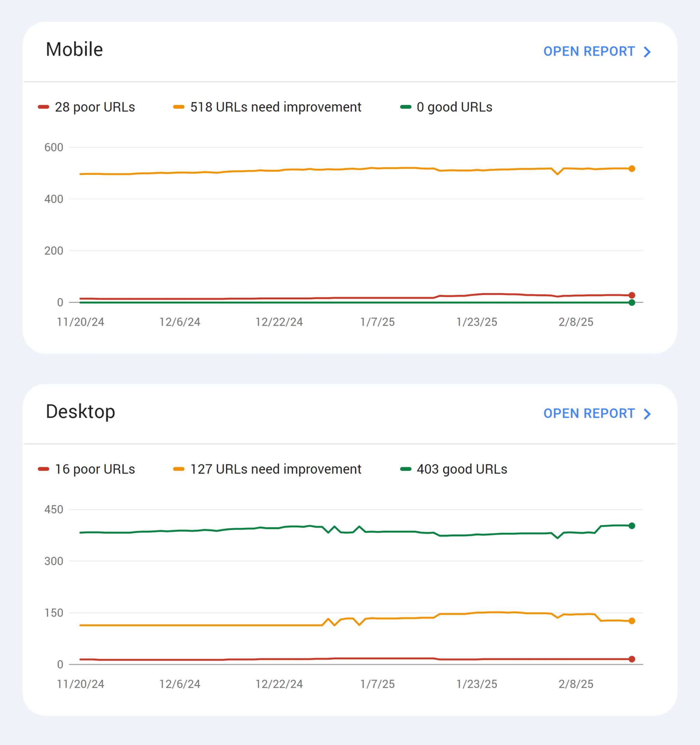
Task: Click the 600 y-axis label on Mobile chart
Action: click(54, 147)
